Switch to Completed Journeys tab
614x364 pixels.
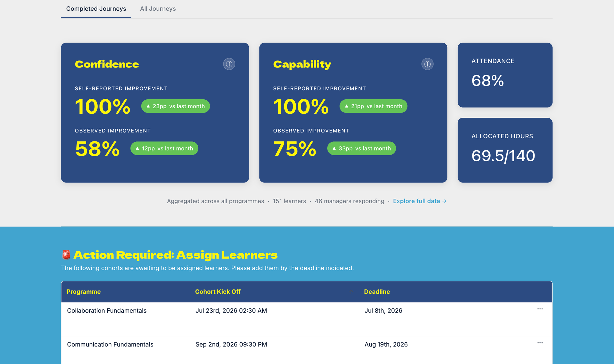(x=96, y=9)
